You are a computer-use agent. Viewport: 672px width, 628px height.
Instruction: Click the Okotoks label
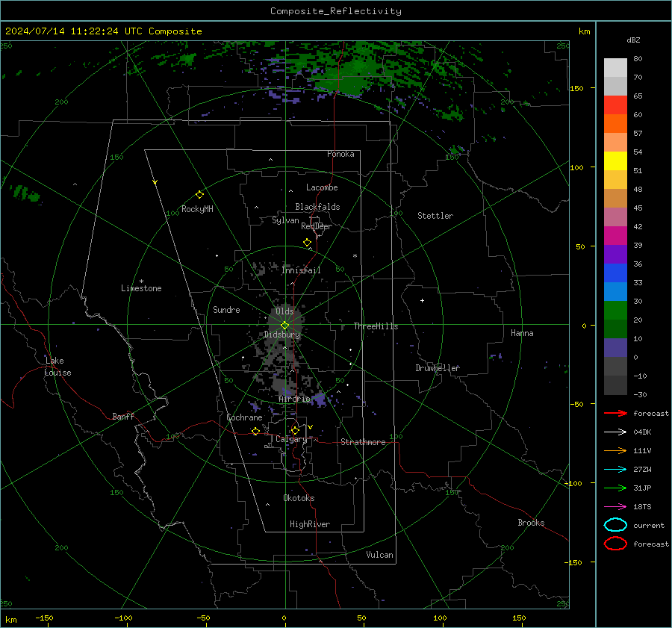(299, 498)
